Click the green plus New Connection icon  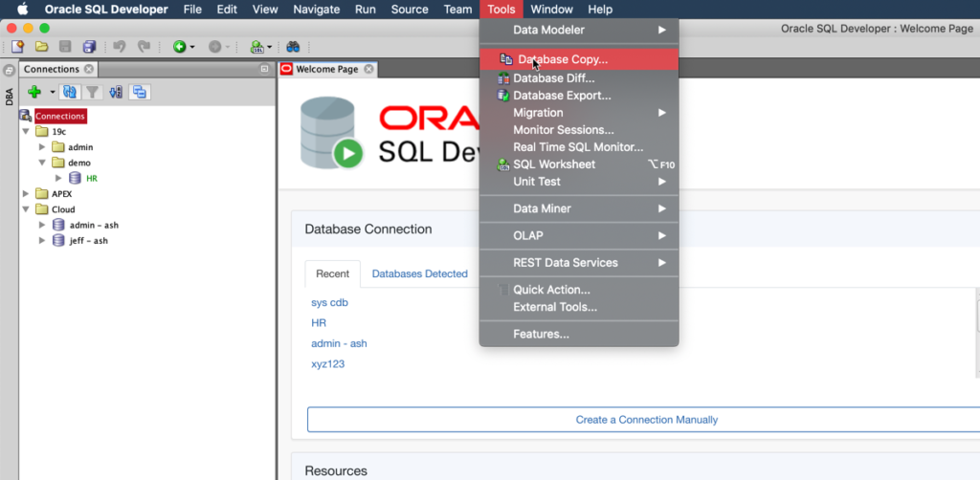tap(34, 93)
